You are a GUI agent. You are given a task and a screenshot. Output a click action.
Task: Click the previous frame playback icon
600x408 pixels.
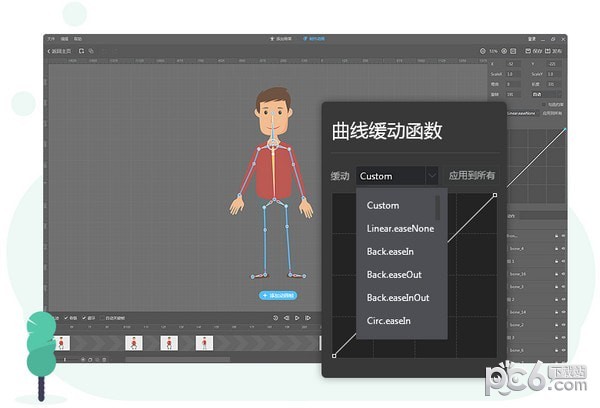pyautogui.click(x=286, y=318)
